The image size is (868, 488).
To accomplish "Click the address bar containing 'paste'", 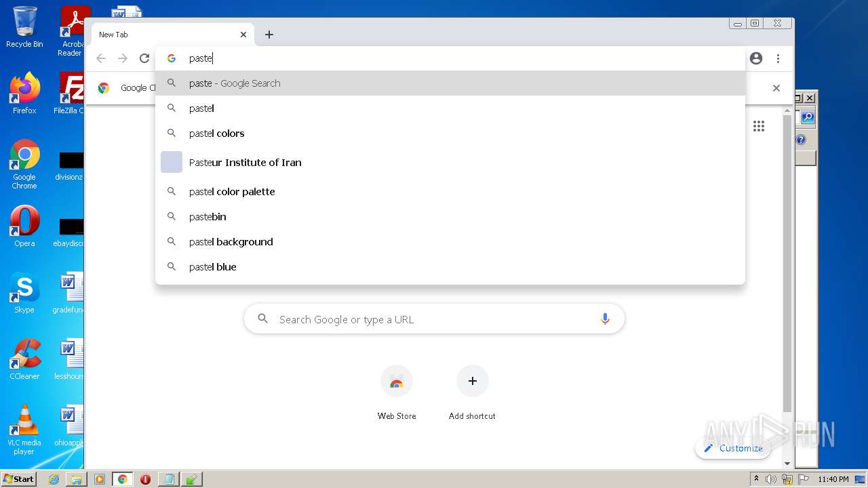I will click(x=450, y=58).
